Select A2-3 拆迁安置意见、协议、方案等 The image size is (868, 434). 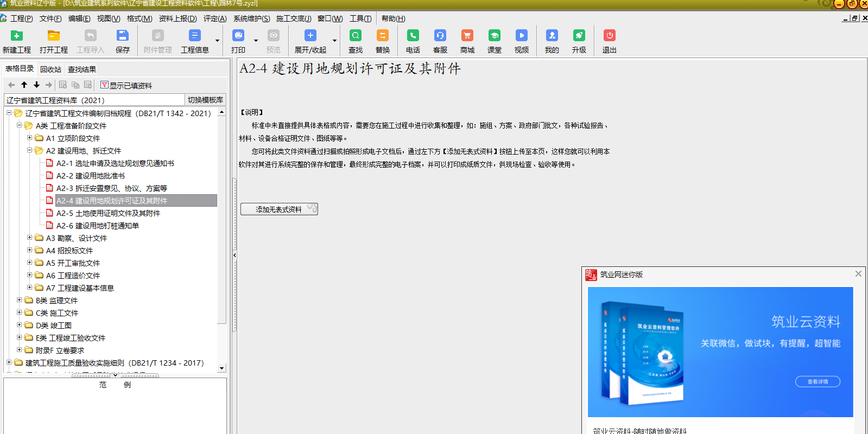pos(112,188)
